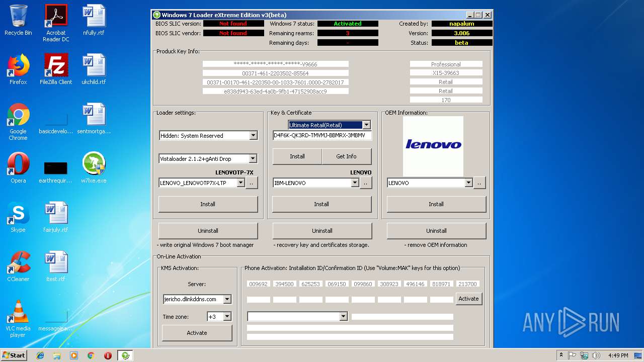Uninstall to remove OEM information
This screenshot has height=362, width=644.
point(436,231)
